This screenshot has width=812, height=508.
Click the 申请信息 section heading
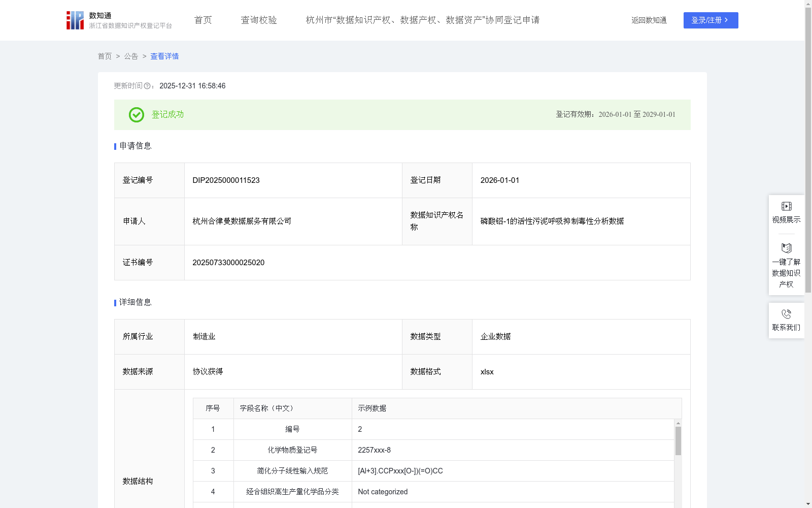coord(136,146)
